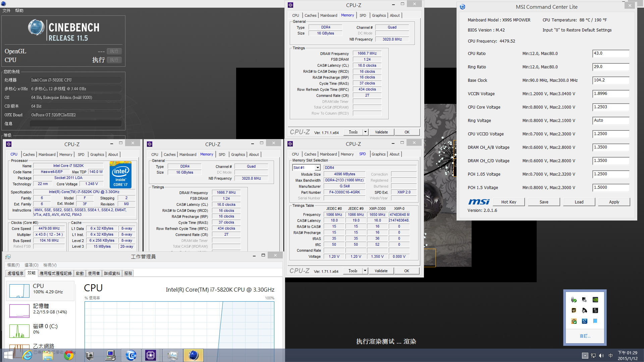Click the Ring Voltage field showing Auto
The image size is (644, 362).
(611, 121)
